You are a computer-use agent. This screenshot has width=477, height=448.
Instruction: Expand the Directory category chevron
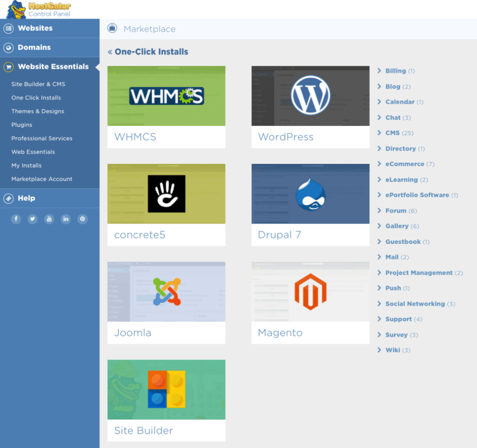tap(380, 148)
